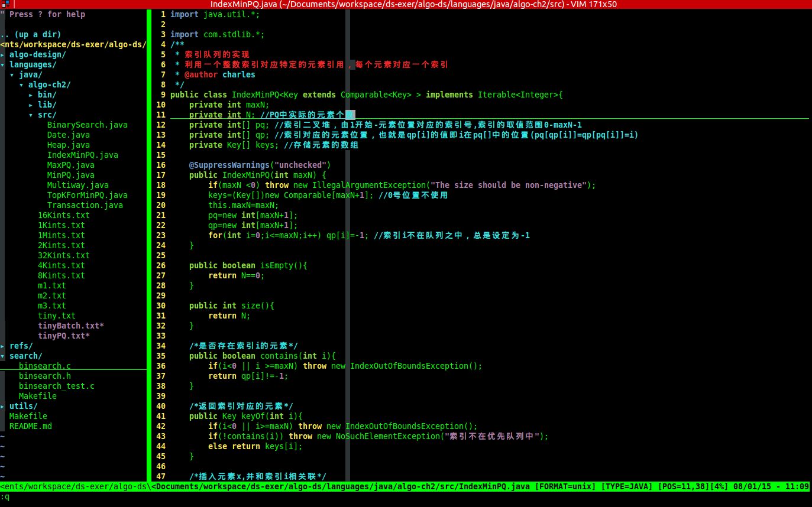812x507 pixels.
Task: Click 'else return keys[i];' statement
Action: 255,447
